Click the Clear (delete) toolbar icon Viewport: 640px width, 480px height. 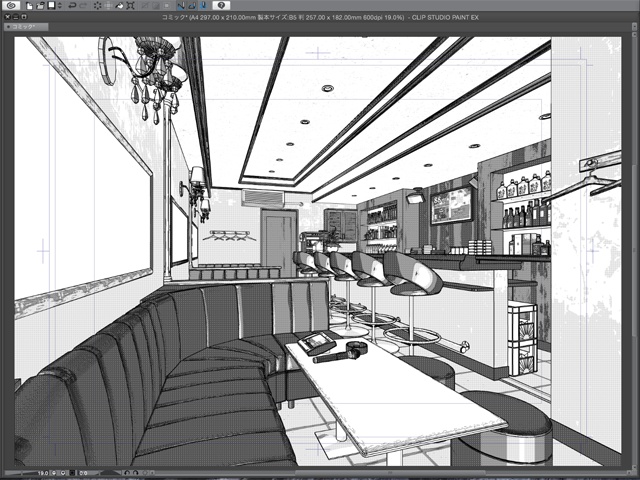coord(98,6)
